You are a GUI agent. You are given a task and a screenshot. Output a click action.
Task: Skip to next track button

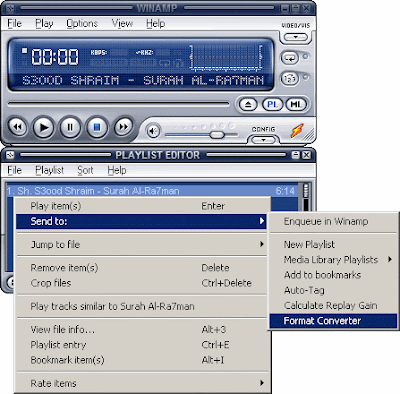[123, 127]
